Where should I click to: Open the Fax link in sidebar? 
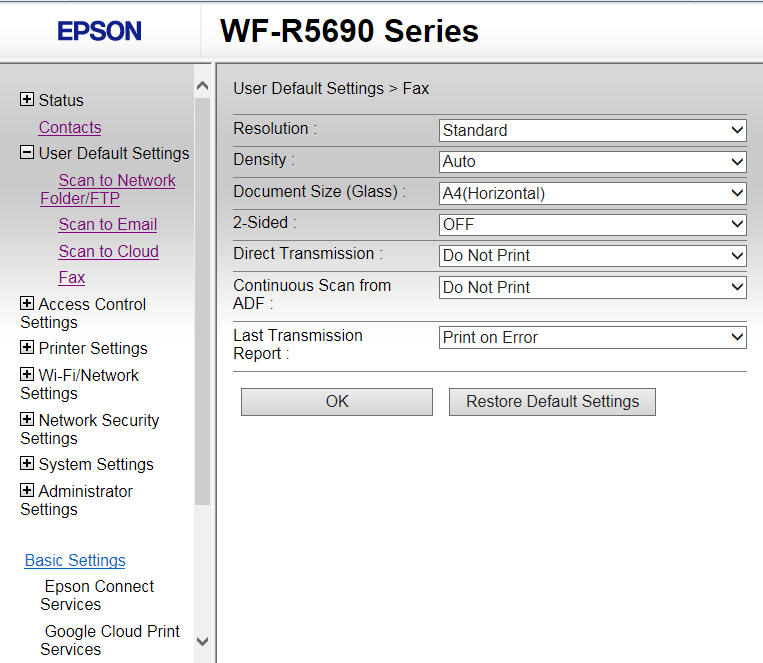[x=72, y=277]
